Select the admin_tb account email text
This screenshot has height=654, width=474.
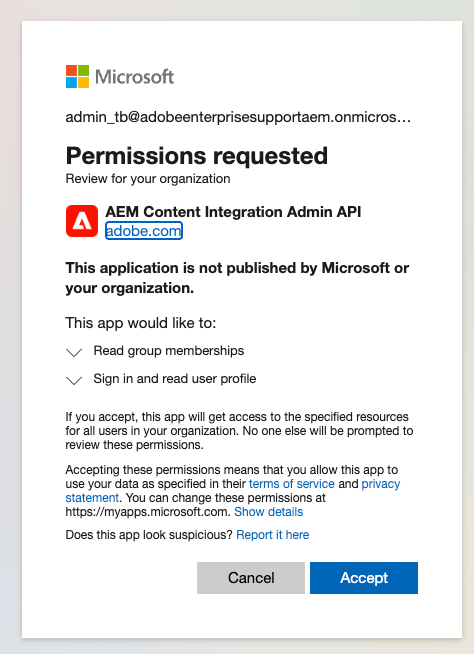(238, 117)
